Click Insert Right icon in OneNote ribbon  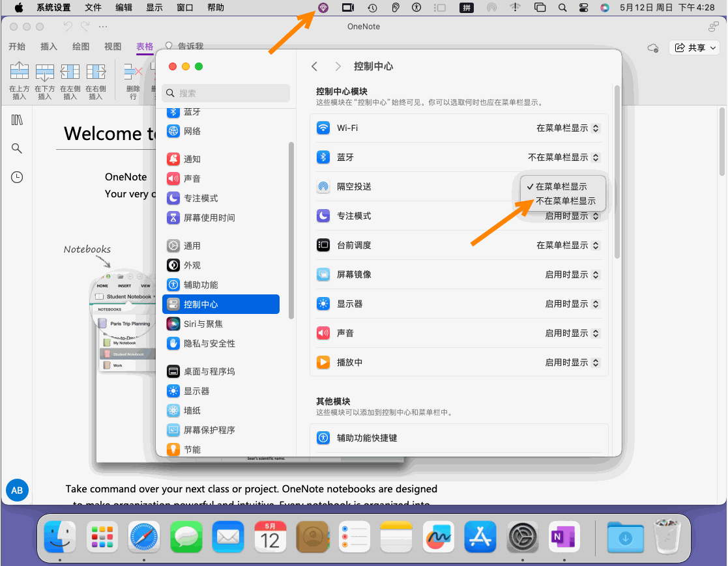96,72
